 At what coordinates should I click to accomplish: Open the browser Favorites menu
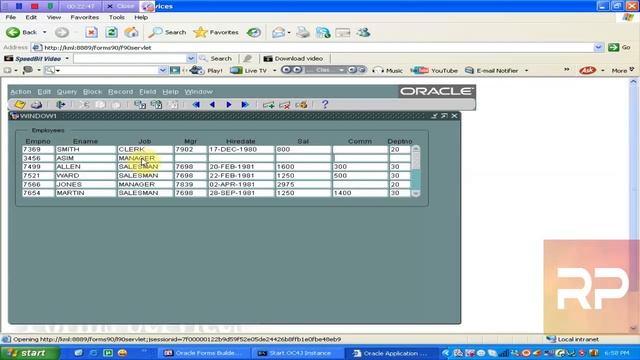click(84, 18)
